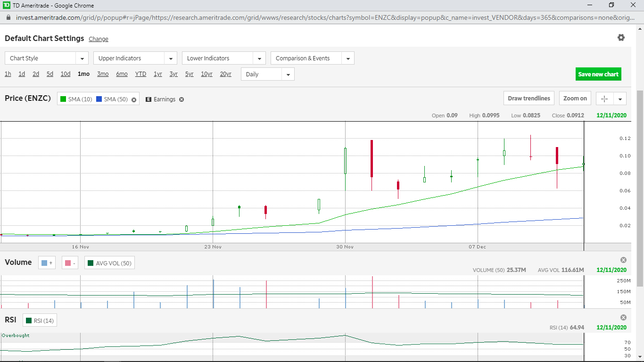Click the dark green RSI (14) swatch

click(x=29, y=321)
